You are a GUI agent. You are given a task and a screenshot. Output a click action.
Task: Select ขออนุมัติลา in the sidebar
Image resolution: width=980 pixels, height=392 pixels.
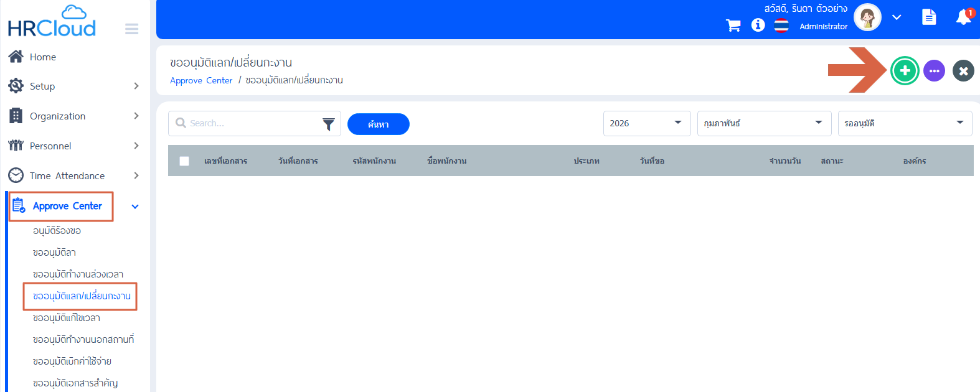(54, 253)
